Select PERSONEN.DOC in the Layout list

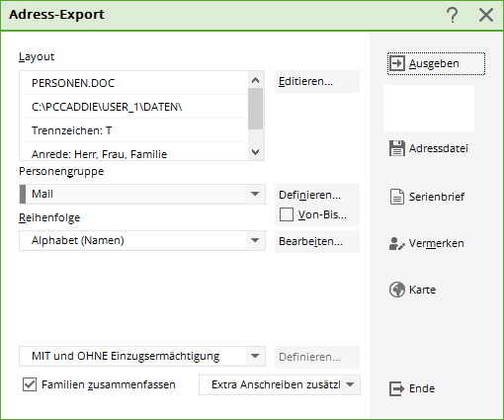click(x=136, y=83)
